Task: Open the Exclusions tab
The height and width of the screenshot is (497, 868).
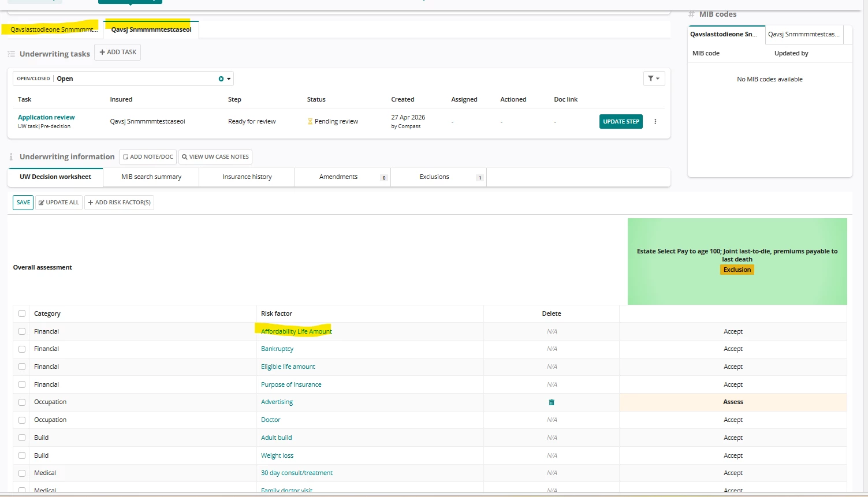Action: point(439,177)
